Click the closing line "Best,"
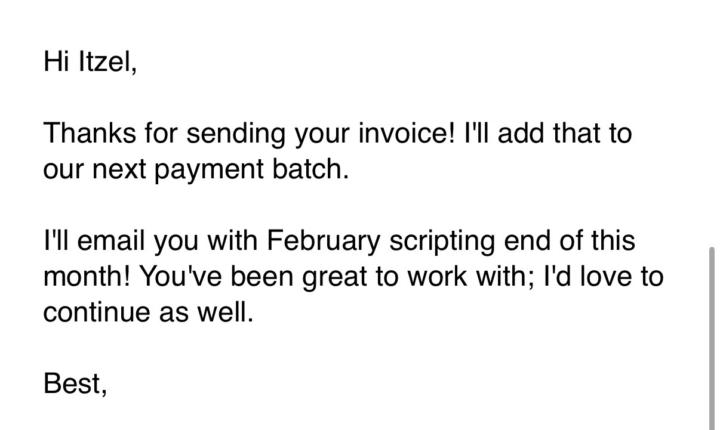Viewport: 720px width, 430px height. pos(75,383)
